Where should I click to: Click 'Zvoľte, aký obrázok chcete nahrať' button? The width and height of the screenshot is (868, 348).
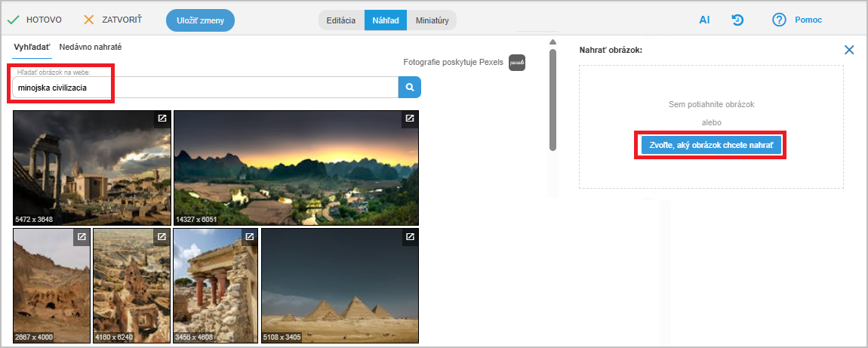tap(711, 146)
